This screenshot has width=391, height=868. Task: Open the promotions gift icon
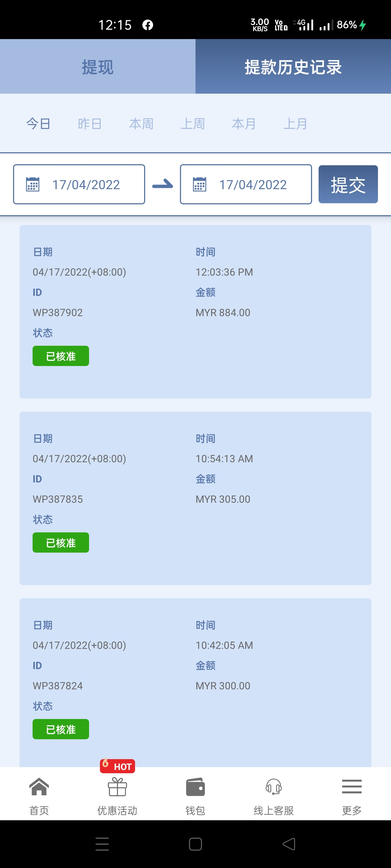coord(117,787)
